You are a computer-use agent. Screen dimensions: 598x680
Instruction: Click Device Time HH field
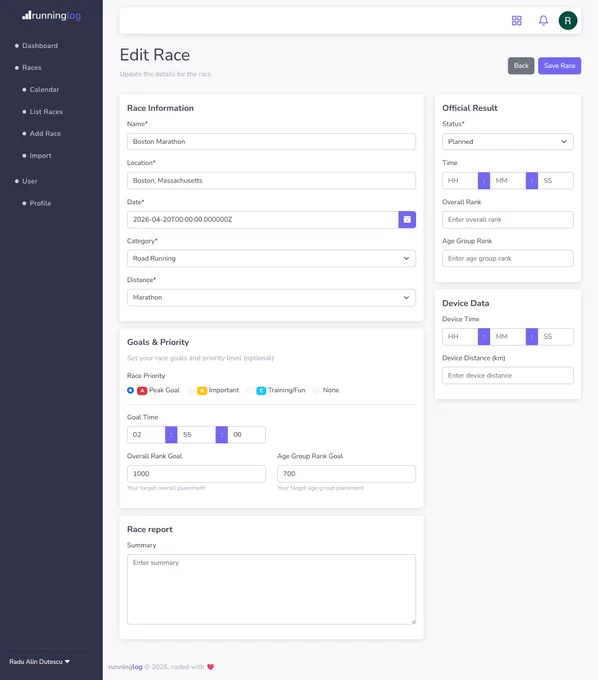[x=460, y=337]
